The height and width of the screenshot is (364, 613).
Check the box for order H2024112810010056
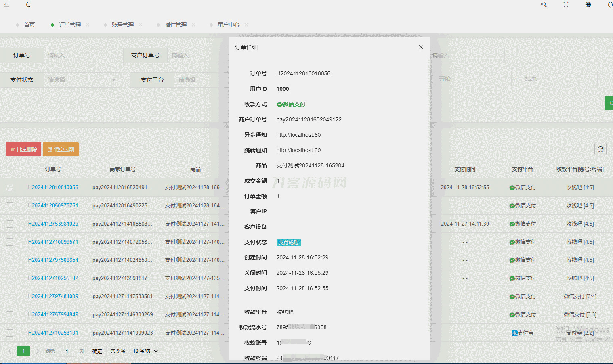click(x=10, y=188)
